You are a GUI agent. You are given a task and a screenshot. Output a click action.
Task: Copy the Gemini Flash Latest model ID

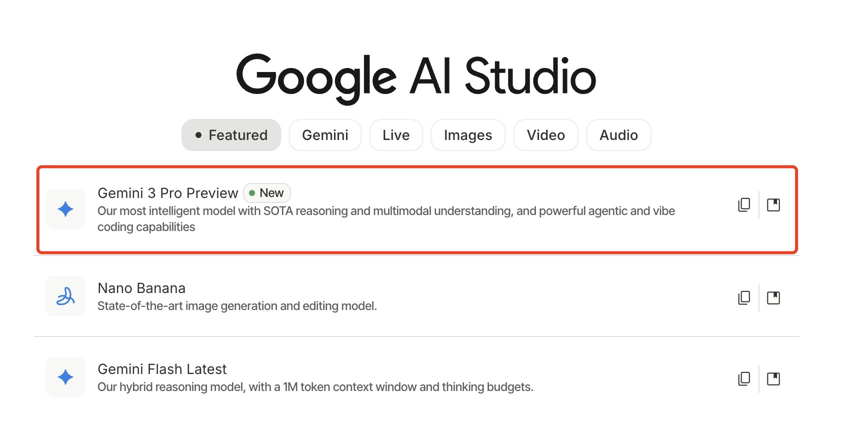(744, 379)
